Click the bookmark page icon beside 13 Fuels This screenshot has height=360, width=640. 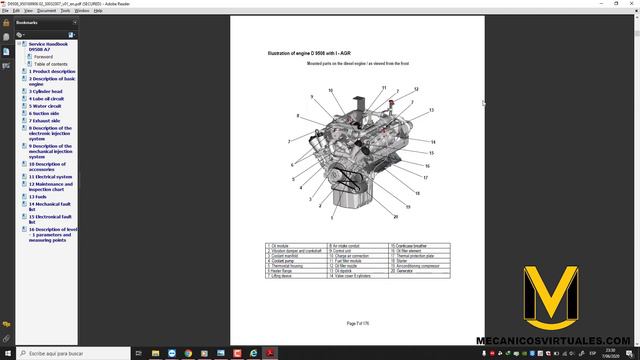(x=24, y=196)
